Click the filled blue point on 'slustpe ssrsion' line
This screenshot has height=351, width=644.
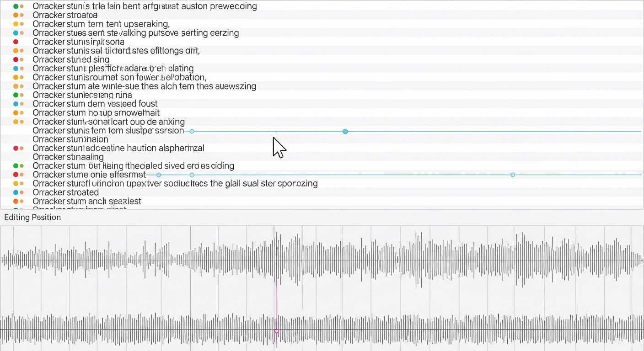coord(345,132)
